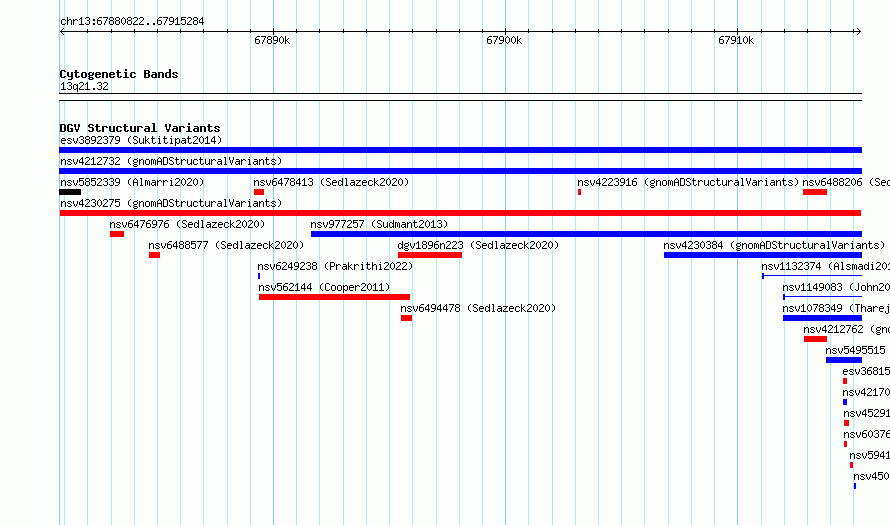Select the 13q21.32 cytogenetic band label

pyautogui.click(x=84, y=86)
